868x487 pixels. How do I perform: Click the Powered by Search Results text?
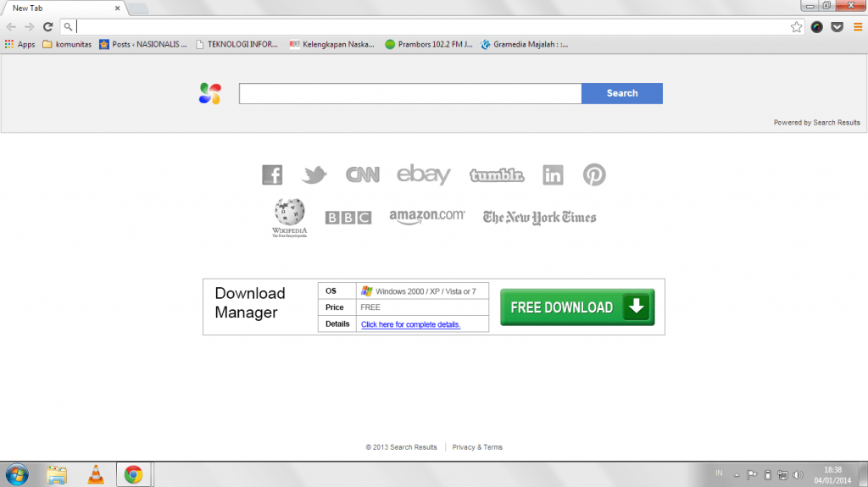816,123
